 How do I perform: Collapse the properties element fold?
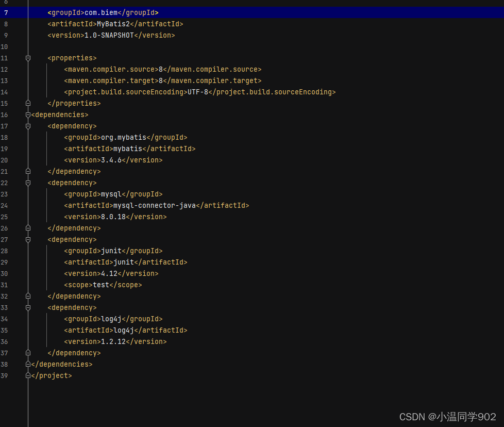[28, 58]
